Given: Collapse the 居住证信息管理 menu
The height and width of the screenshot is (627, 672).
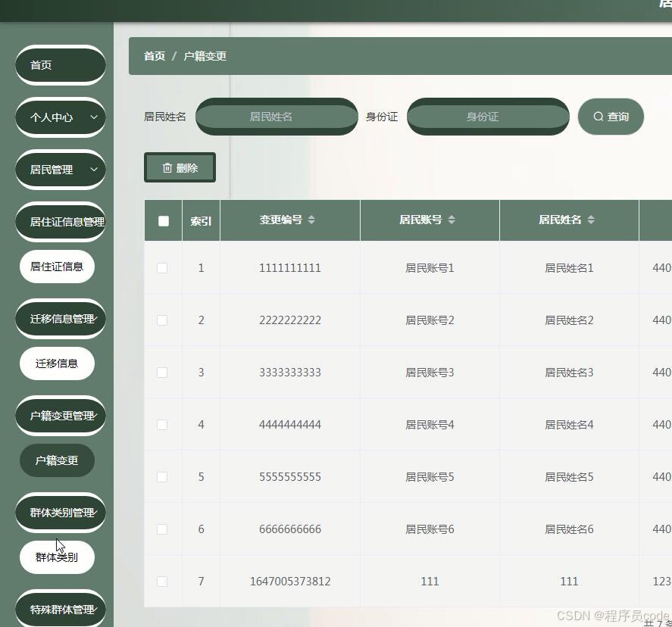Looking at the screenshot, I should [x=61, y=222].
